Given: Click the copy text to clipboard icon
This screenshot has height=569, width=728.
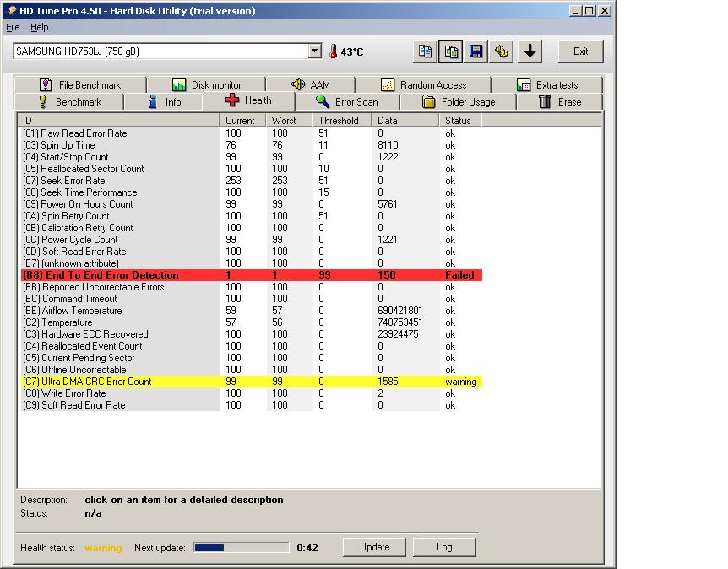Looking at the screenshot, I should click(x=425, y=51).
